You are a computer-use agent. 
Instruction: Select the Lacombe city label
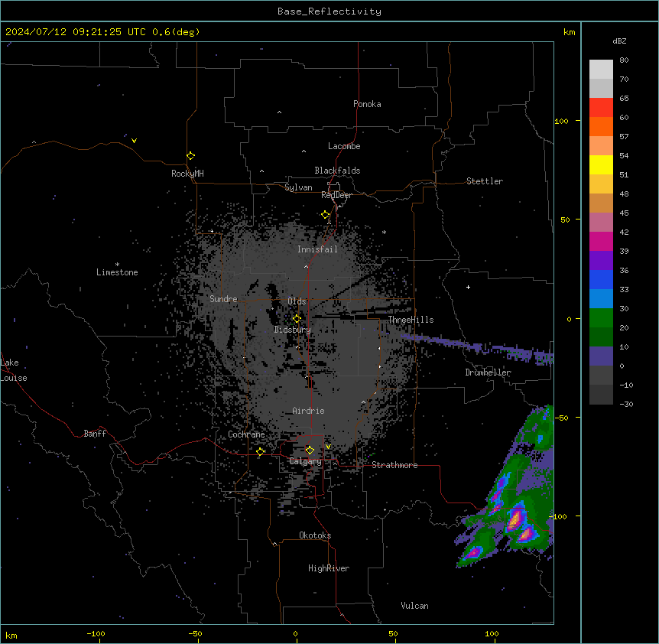[x=344, y=146]
